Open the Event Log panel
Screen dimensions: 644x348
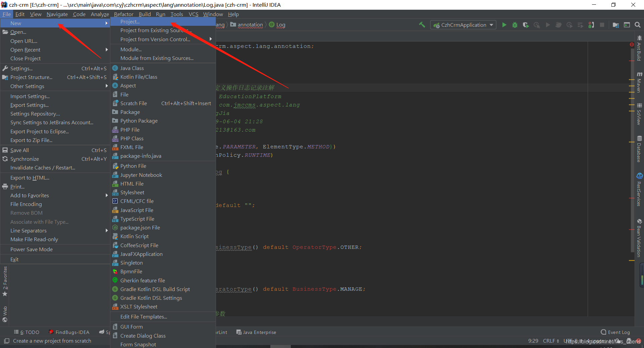click(615, 332)
